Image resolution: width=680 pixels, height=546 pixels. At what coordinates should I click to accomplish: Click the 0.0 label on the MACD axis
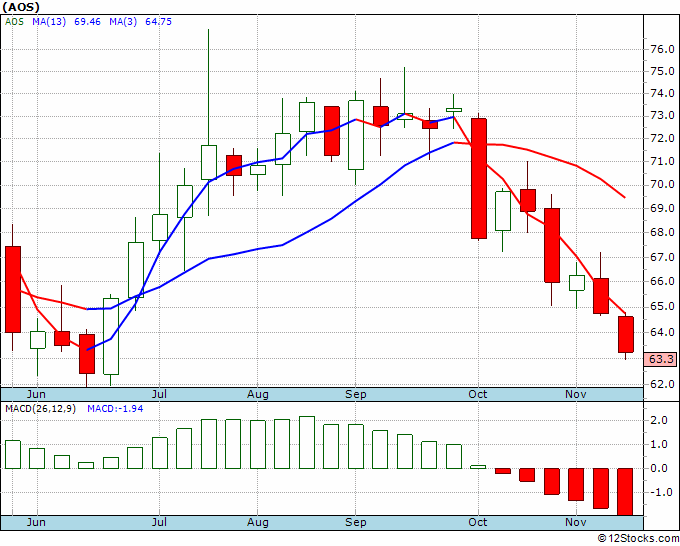pyautogui.click(x=658, y=468)
